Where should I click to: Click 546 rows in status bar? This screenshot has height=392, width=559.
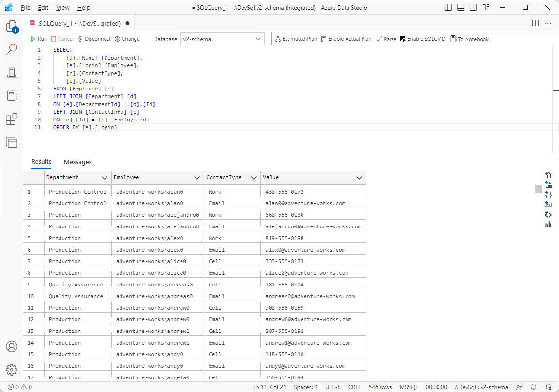pos(380,387)
